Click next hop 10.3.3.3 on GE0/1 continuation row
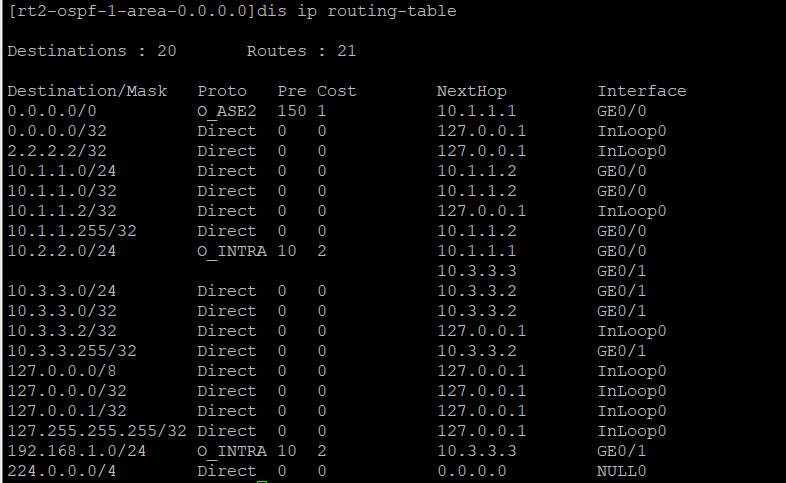This screenshot has width=786, height=483. tap(477, 272)
